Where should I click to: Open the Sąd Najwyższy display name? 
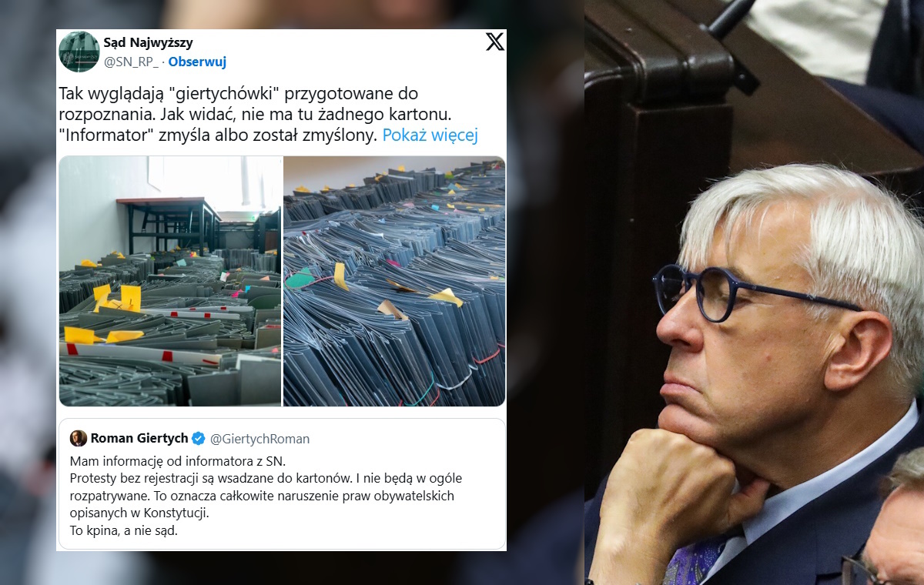tap(148, 42)
